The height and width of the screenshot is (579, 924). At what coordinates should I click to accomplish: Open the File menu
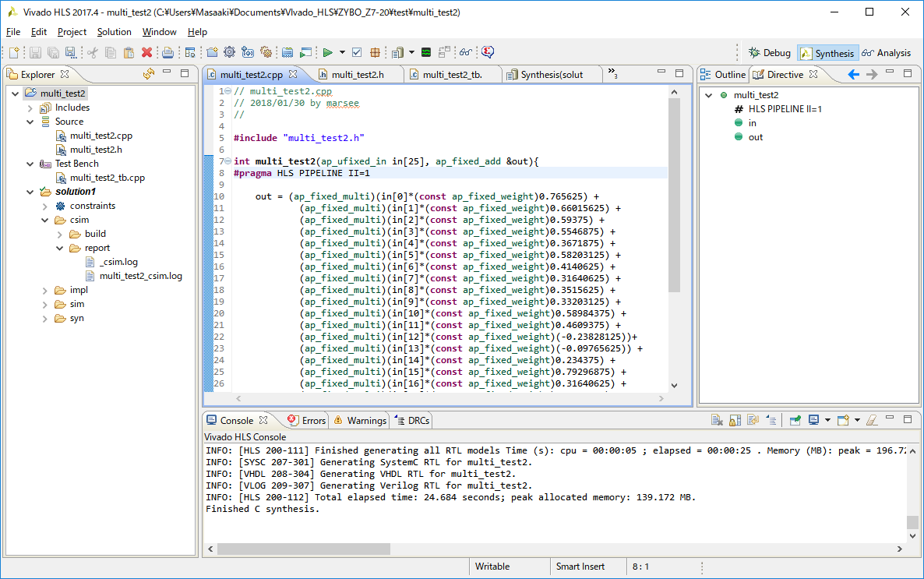point(13,32)
